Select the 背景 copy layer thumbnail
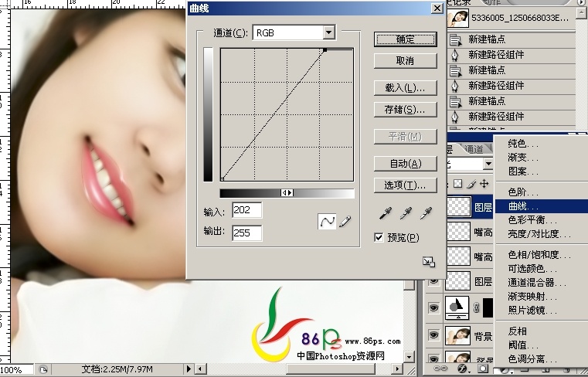 coord(457,335)
